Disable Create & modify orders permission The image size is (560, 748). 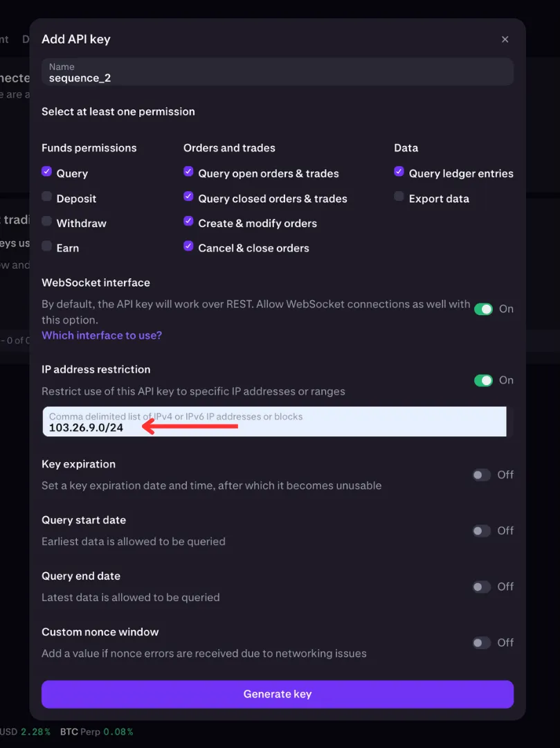(x=188, y=221)
